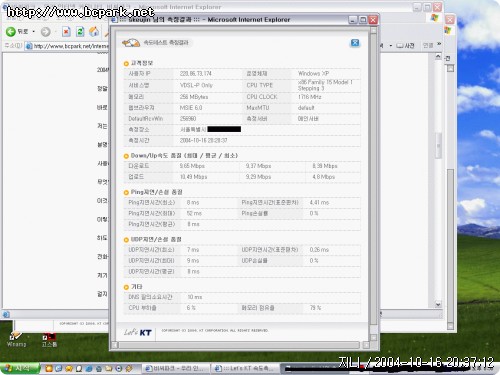500x375 pixels.
Task: Expand the 연결 links chevron
Action: [439, 44]
